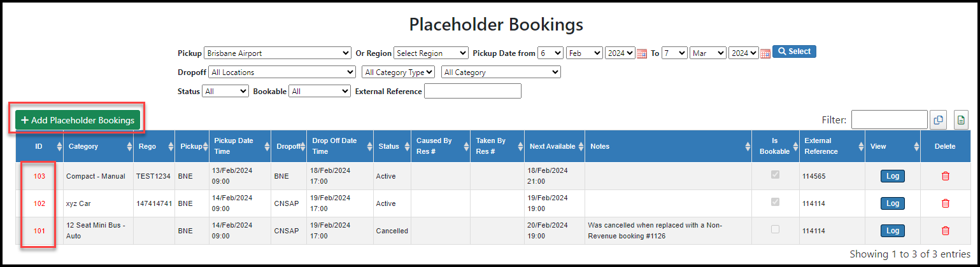Screen dimensions: 980x267
Task: Open the Pickup Brisbane Airport dropdown
Action: [x=278, y=53]
